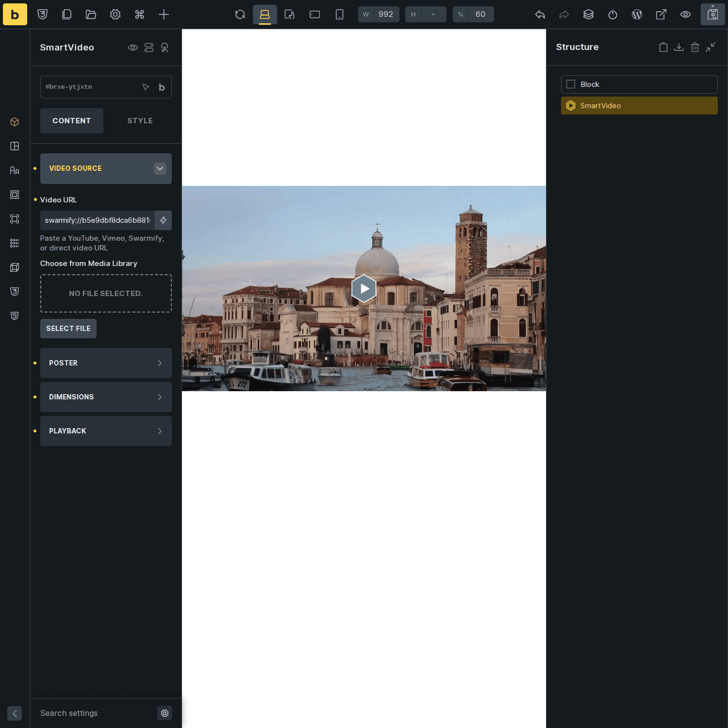This screenshot has height=728, width=728.
Task: Collapse the Video Source section
Action: click(x=160, y=168)
